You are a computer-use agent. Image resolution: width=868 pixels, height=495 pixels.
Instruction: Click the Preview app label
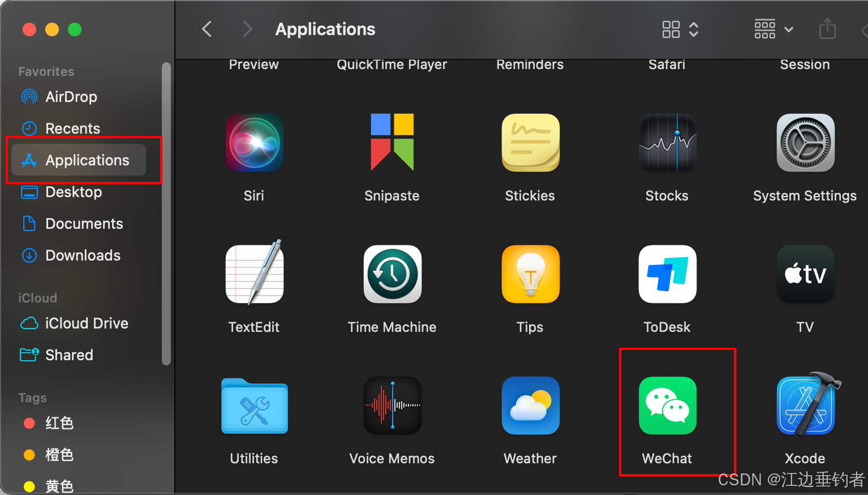[x=254, y=65]
